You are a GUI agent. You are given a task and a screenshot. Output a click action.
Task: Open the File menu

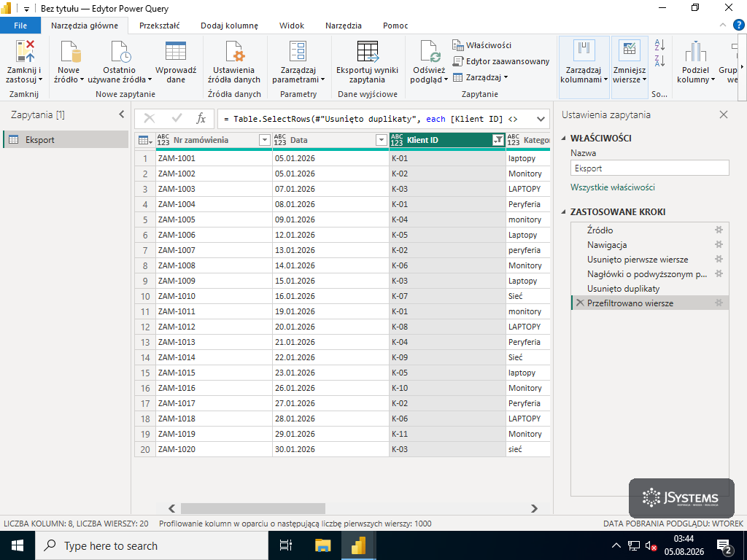click(20, 26)
